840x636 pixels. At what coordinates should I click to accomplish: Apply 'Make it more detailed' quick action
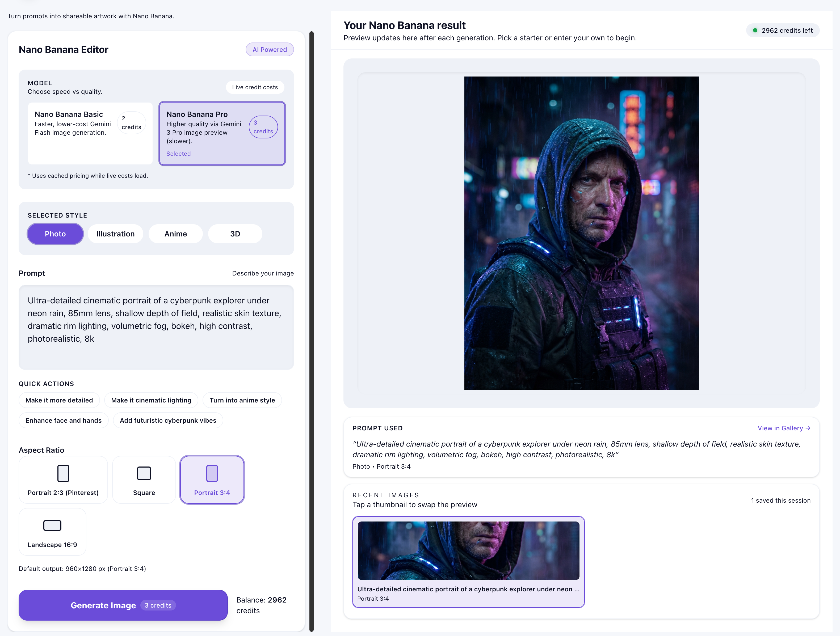click(59, 400)
